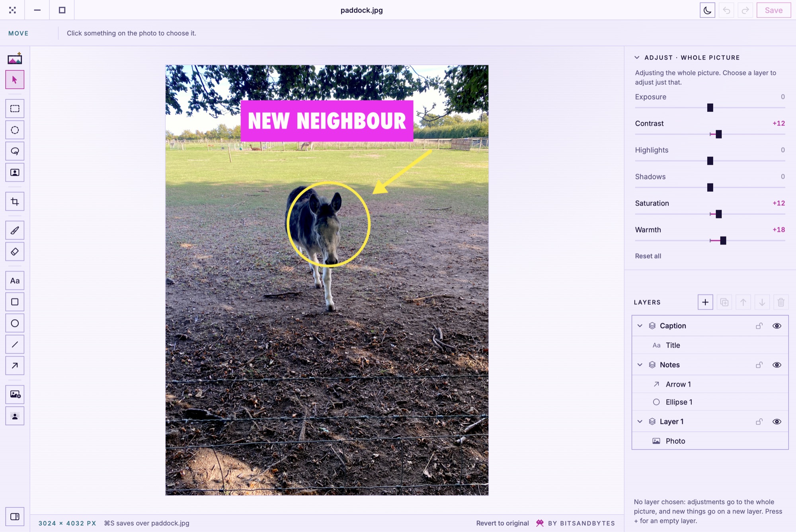Image resolution: width=796 pixels, height=532 pixels.
Task: Select the Brush tool
Action: 15,230
